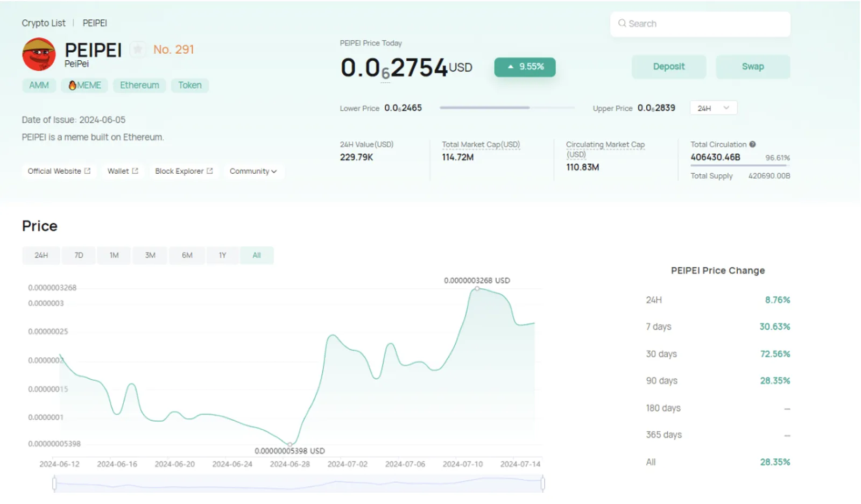Select the 1M chart tab
861x504 pixels.
pyautogui.click(x=114, y=255)
